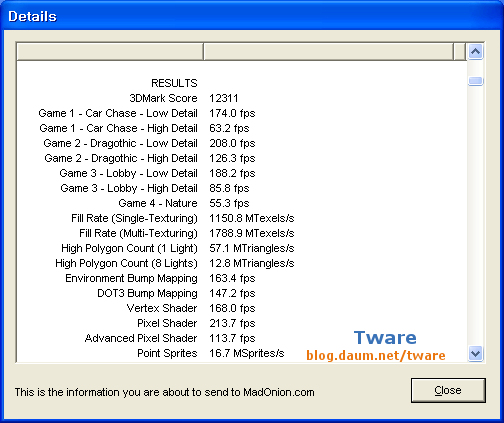Click the 163.4 fps value
The height and width of the screenshot is (423, 504).
click(x=232, y=278)
